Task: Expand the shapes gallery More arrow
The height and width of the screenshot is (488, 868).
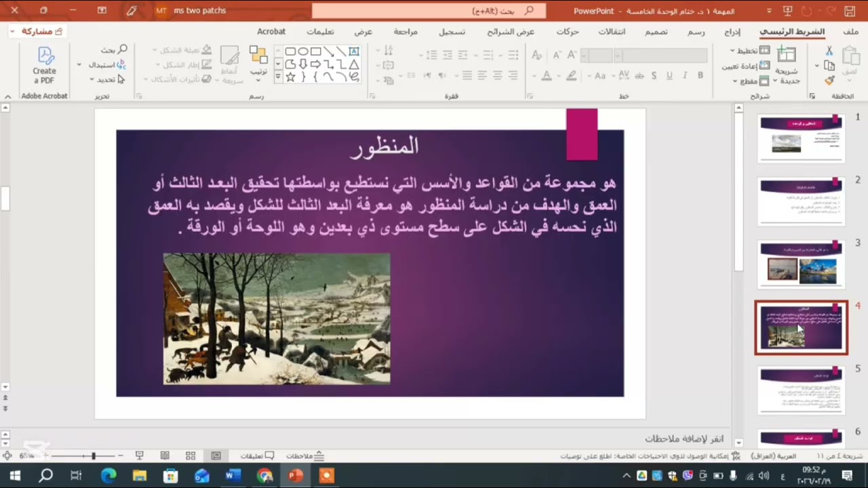Action: pyautogui.click(x=277, y=77)
